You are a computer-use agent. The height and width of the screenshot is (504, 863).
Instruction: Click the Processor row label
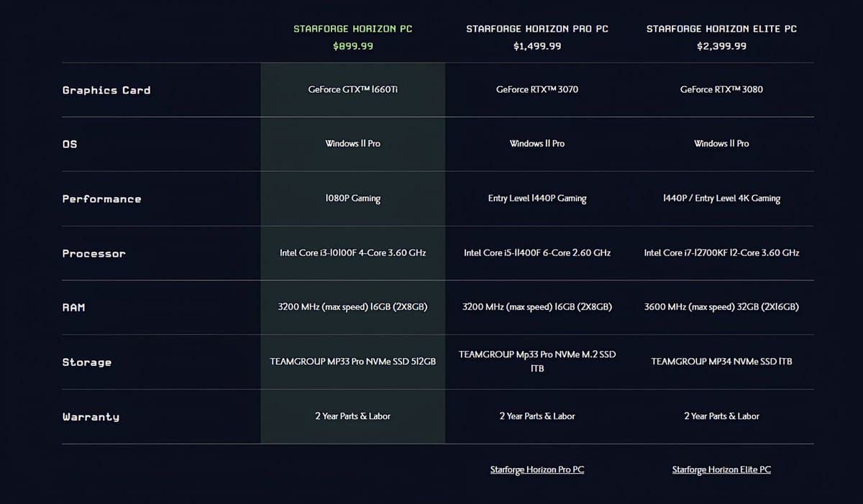coord(93,253)
